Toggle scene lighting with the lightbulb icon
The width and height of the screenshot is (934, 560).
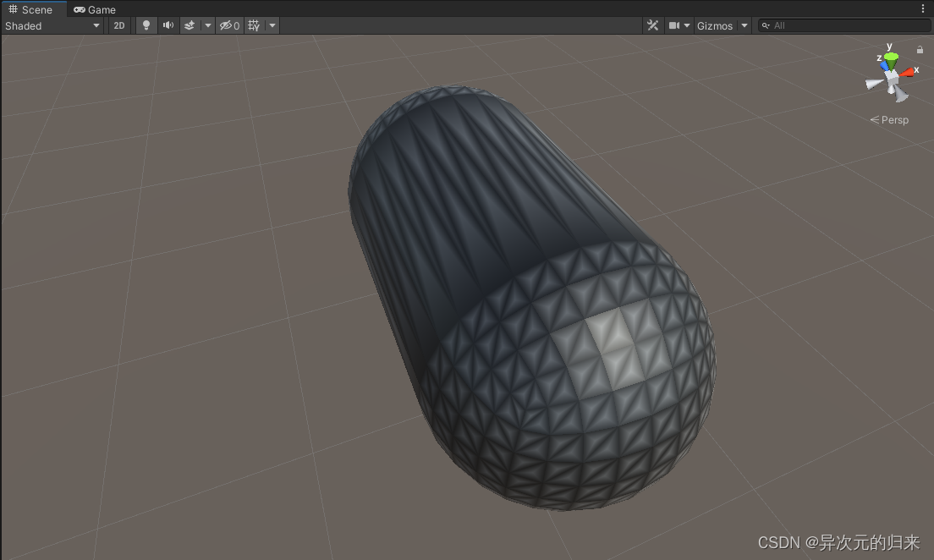pos(146,25)
